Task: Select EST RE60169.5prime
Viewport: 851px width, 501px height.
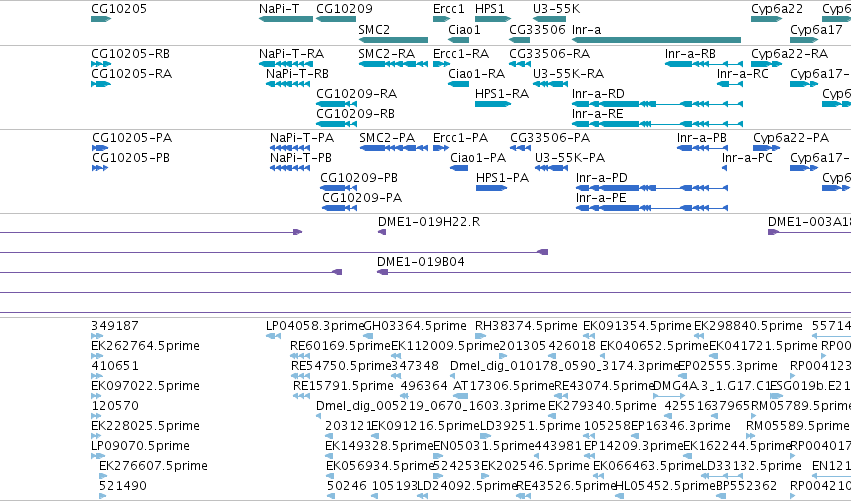Action: 340,346
